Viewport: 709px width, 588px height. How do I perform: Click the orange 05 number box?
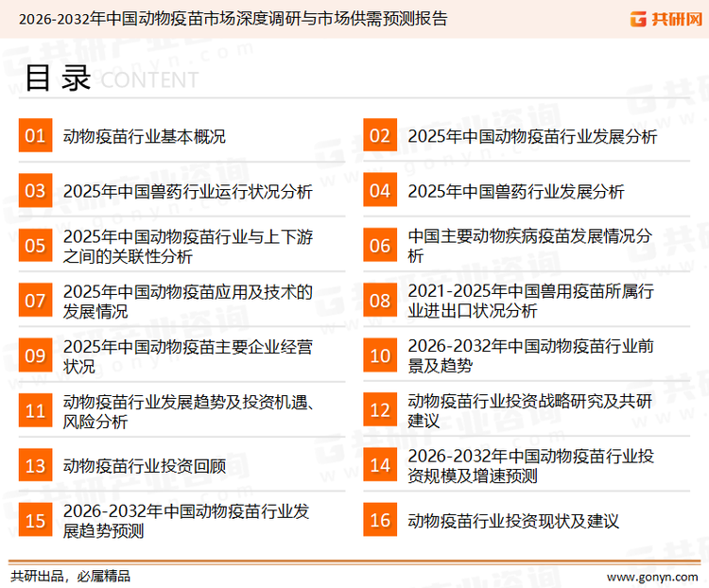35,245
